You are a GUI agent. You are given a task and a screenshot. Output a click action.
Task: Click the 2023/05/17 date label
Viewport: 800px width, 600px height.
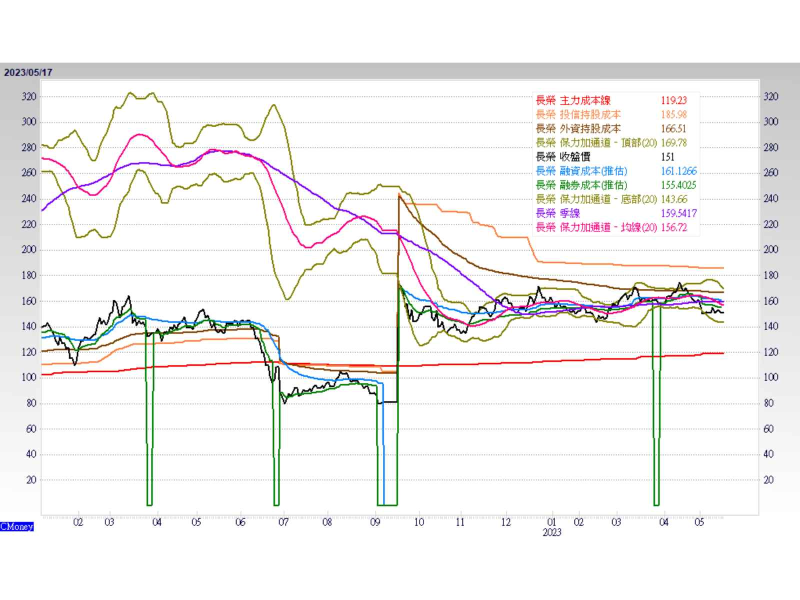(27, 72)
